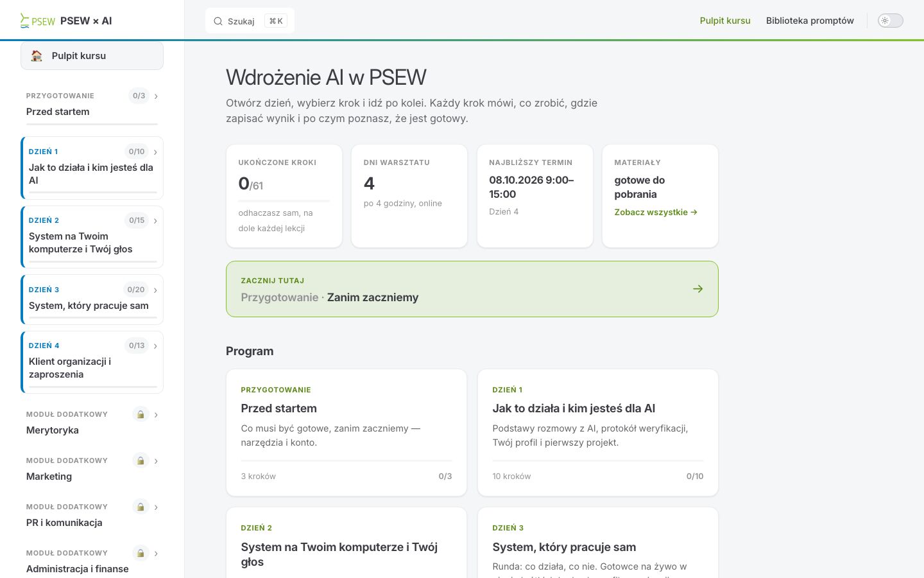924x578 pixels.
Task: Click the 0/20 badge for Dzień 3
Action: [x=136, y=290]
